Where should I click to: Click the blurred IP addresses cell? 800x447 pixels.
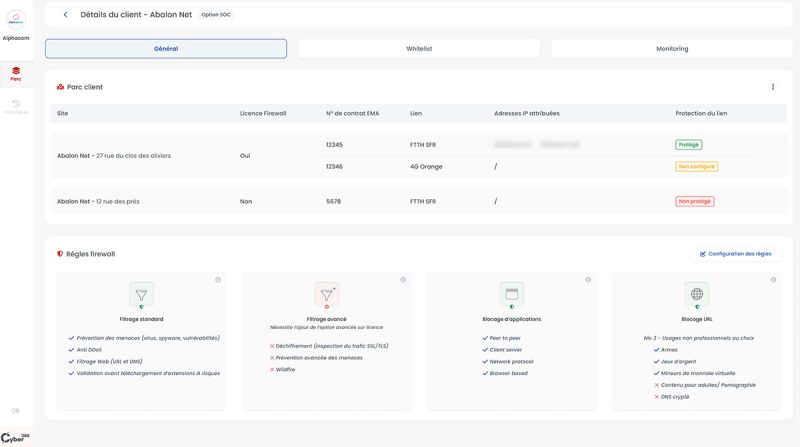pos(536,145)
